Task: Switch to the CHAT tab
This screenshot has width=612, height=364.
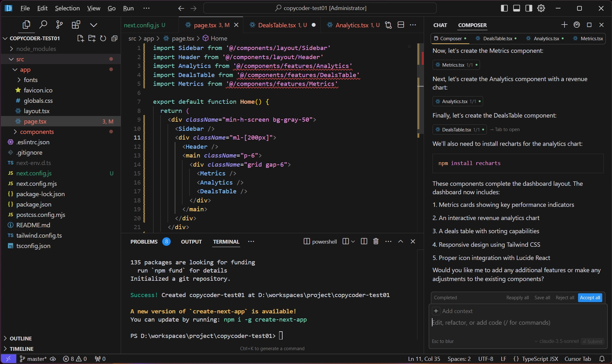Action: [440, 25]
